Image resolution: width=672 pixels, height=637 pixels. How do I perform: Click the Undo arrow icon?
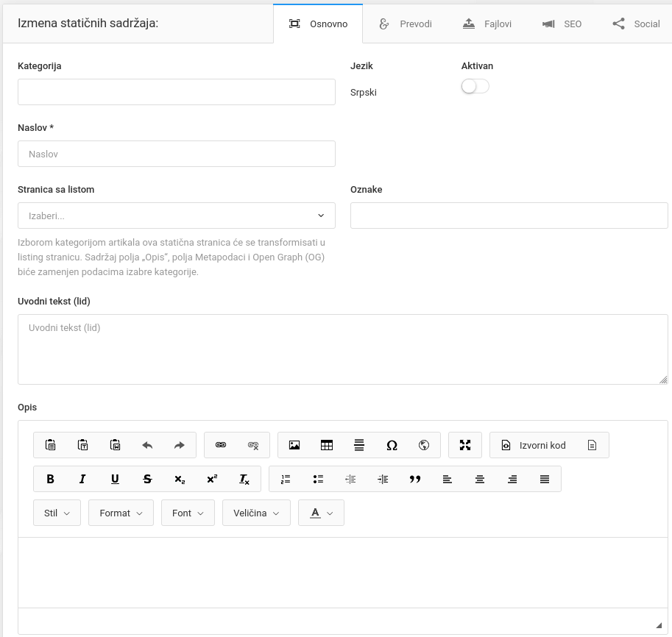pyautogui.click(x=147, y=445)
